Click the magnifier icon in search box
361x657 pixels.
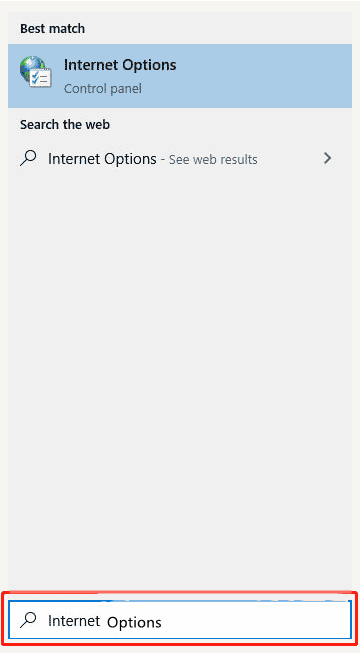[28, 620]
